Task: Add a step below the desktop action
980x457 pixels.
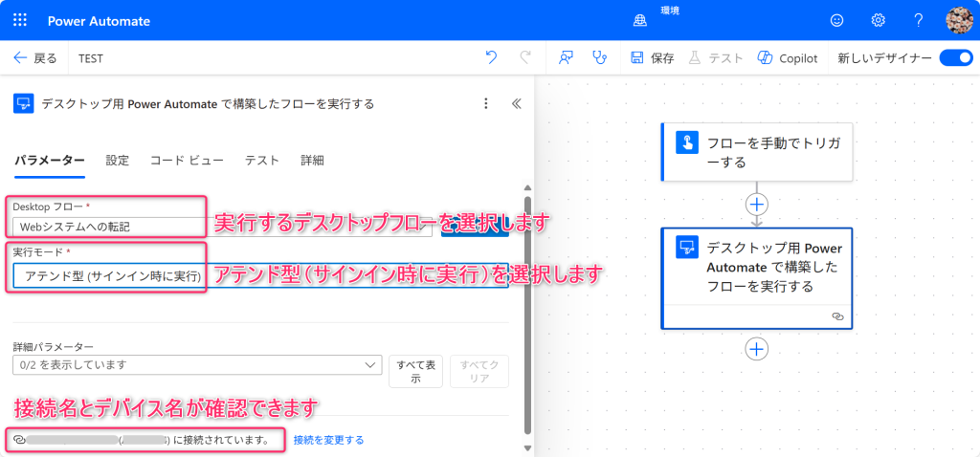Action: [757, 349]
